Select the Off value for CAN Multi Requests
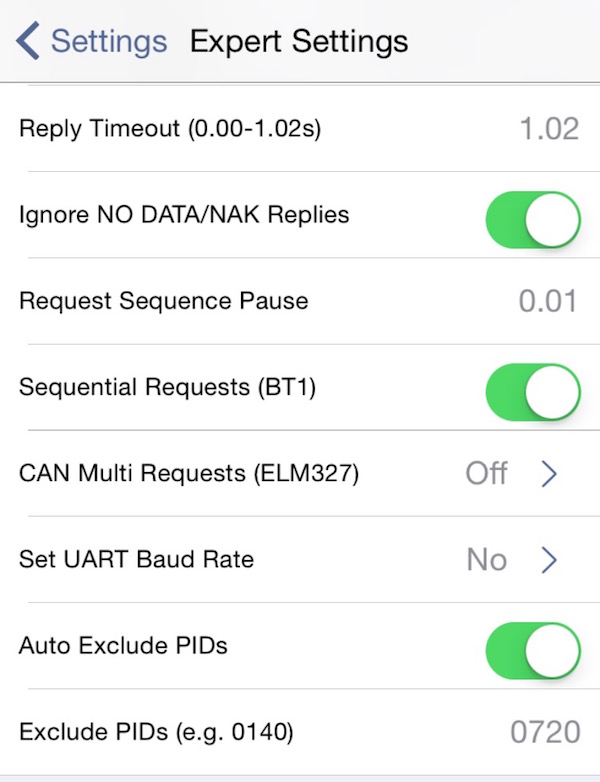Screen dimensions: 600x782 [x=486, y=473]
